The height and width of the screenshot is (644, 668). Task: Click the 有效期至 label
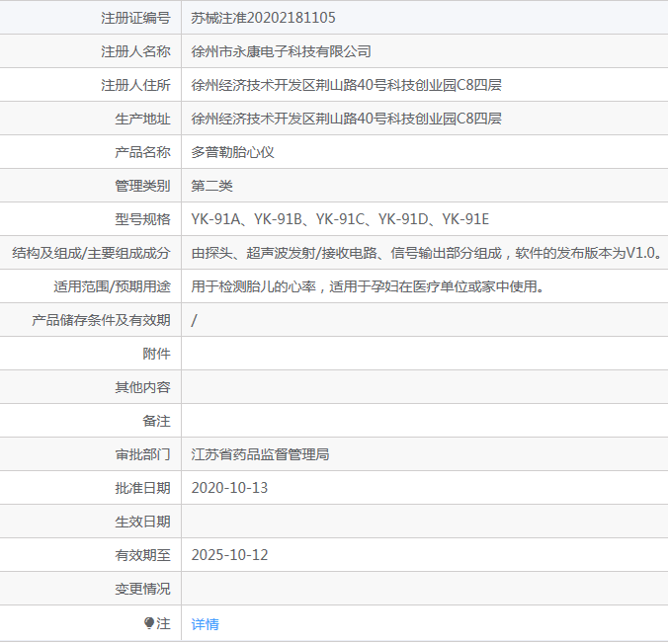142,555
